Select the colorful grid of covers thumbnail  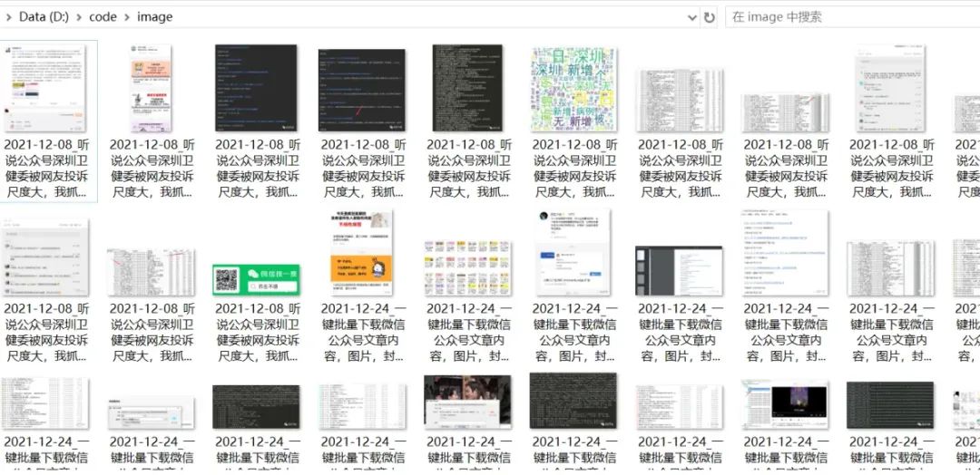click(467, 267)
